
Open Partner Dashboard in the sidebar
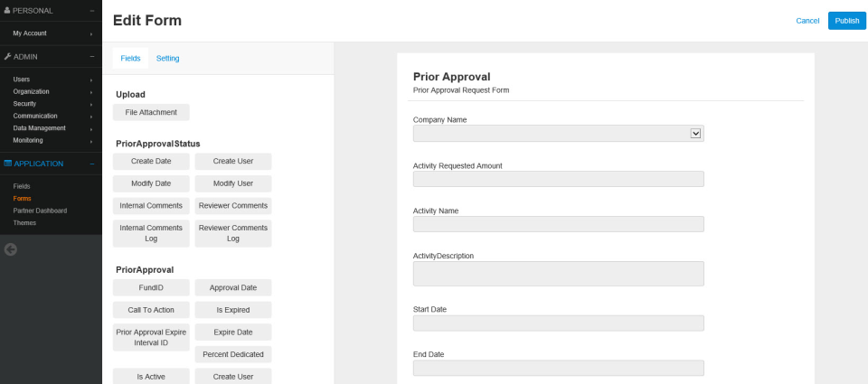[x=40, y=211]
